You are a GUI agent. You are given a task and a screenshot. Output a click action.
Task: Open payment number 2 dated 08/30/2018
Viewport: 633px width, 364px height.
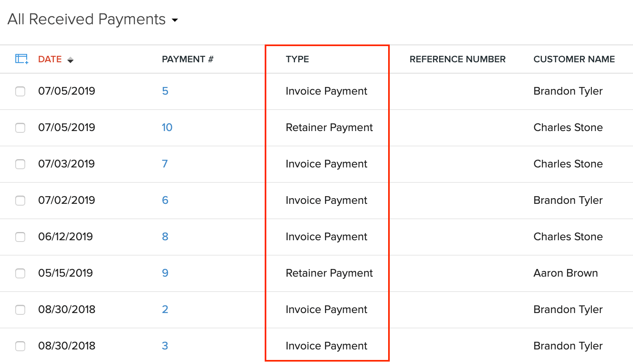pyautogui.click(x=165, y=309)
